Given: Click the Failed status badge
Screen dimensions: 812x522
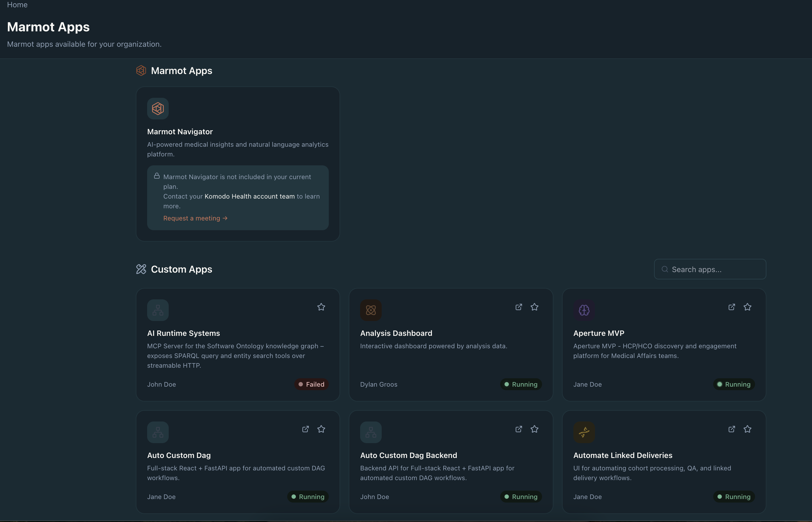Looking at the screenshot, I should pyautogui.click(x=311, y=384).
